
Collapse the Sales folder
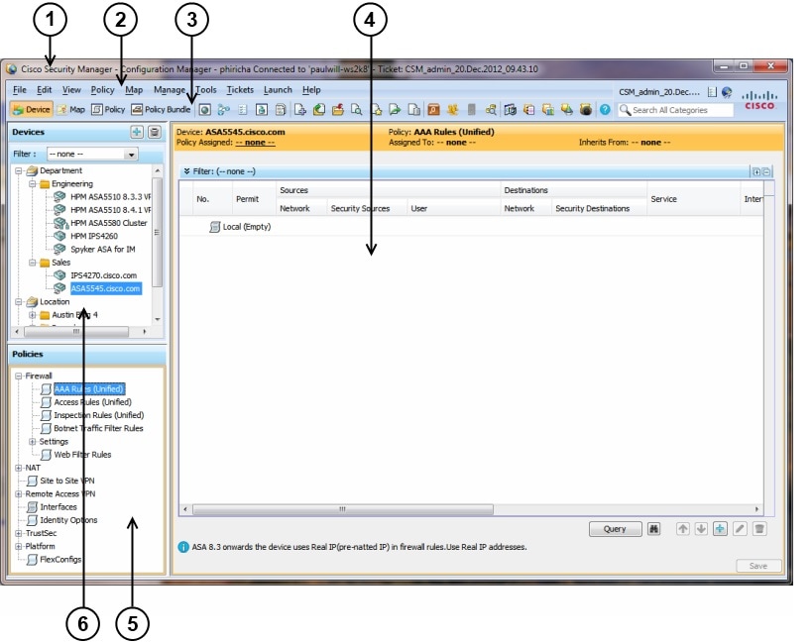[x=32, y=263]
